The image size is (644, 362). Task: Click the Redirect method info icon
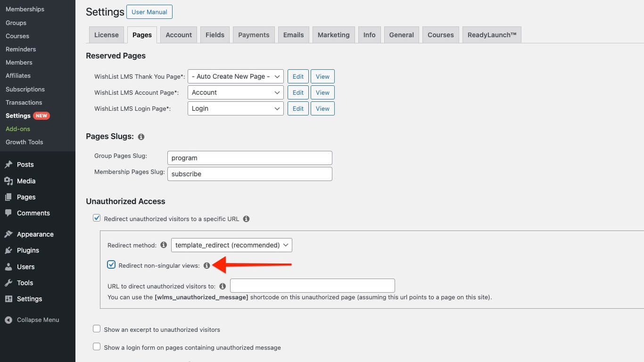click(x=163, y=245)
